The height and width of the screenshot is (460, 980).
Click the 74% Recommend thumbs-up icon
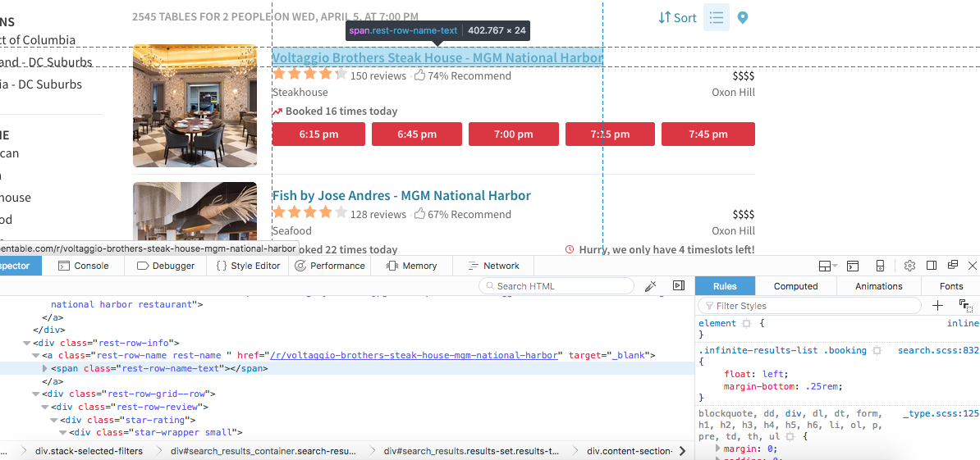(419, 75)
